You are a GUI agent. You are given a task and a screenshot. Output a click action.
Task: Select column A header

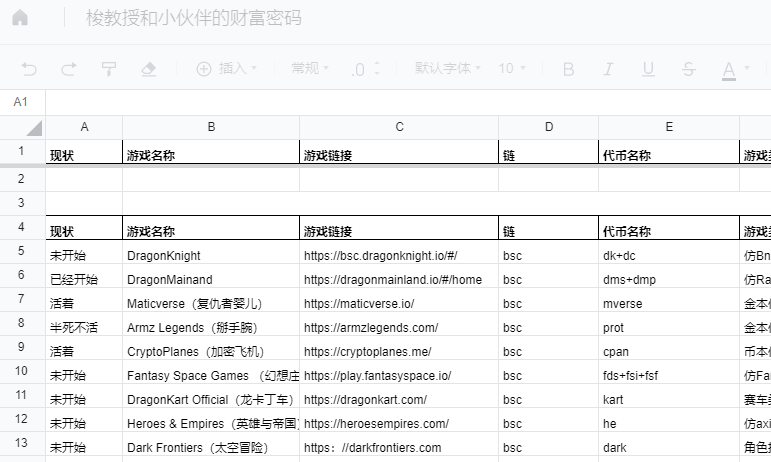pos(84,127)
